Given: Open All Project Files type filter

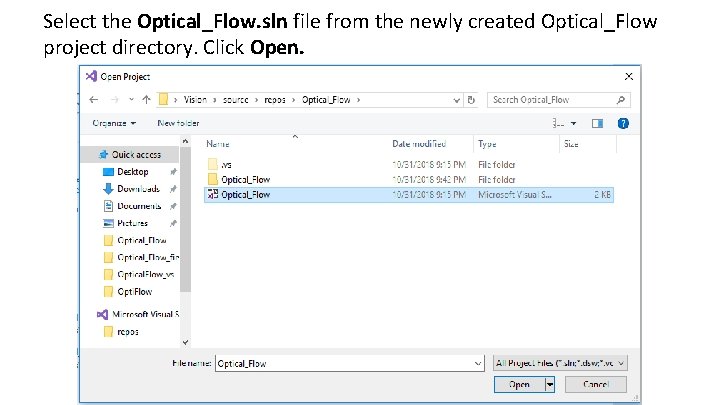Looking at the screenshot, I should point(560,363).
